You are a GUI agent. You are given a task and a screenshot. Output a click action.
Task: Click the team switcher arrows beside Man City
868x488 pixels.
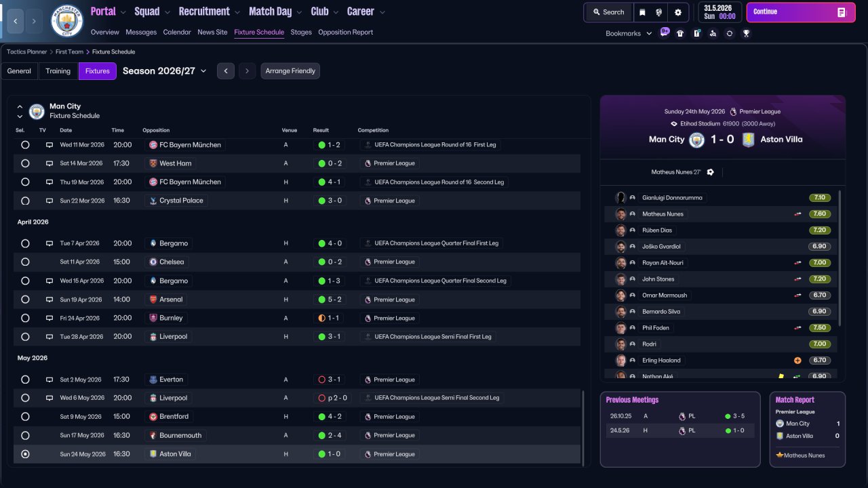click(x=20, y=111)
